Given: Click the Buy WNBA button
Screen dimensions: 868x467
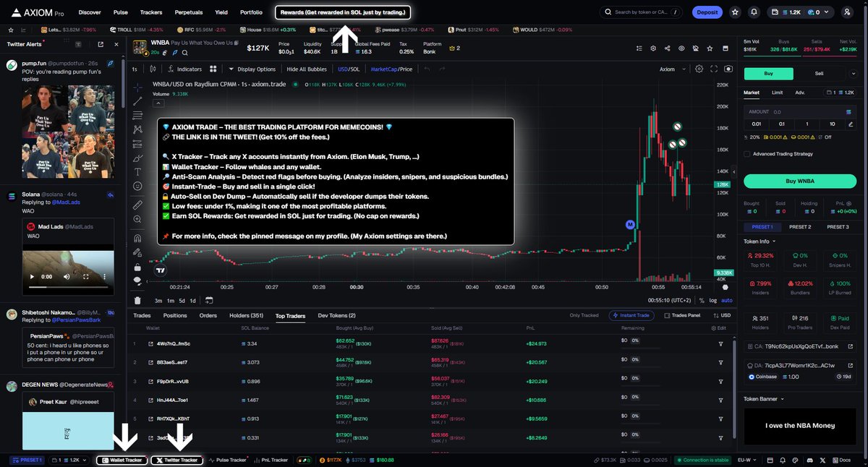Looking at the screenshot, I should [800, 181].
